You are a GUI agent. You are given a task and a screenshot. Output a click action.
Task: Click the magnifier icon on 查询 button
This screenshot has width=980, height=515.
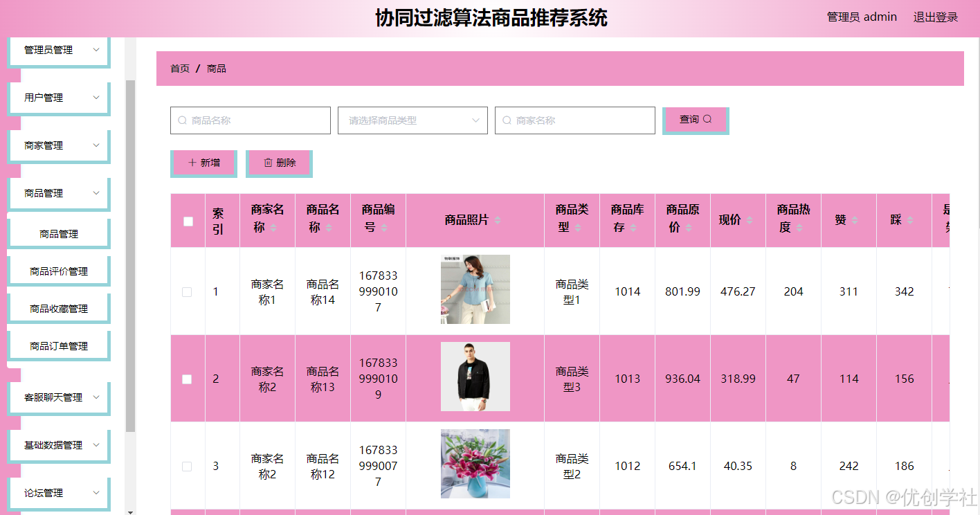click(707, 119)
